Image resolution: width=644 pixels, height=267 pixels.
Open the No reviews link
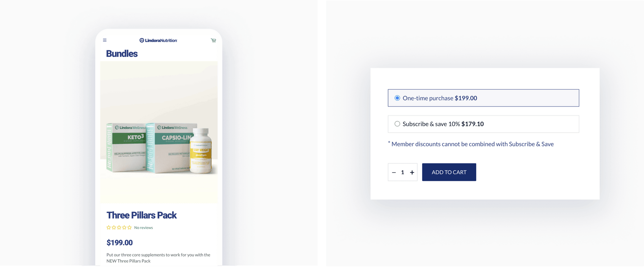click(143, 227)
